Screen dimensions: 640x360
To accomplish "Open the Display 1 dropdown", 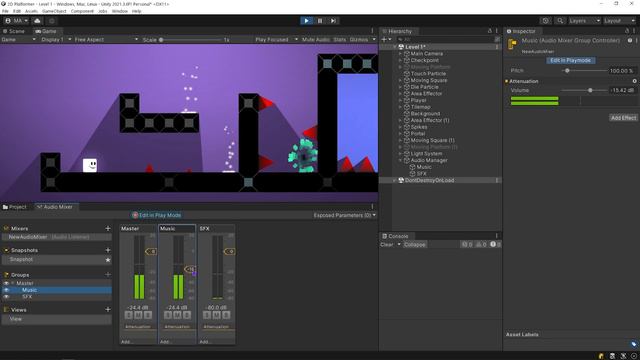I will tap(56, 40).
